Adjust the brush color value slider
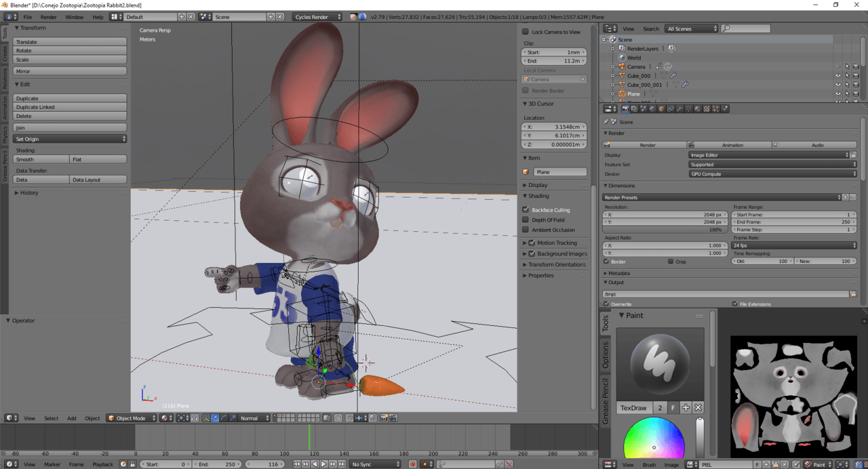Viewport: 868px width, 469px height. (700, 437)
